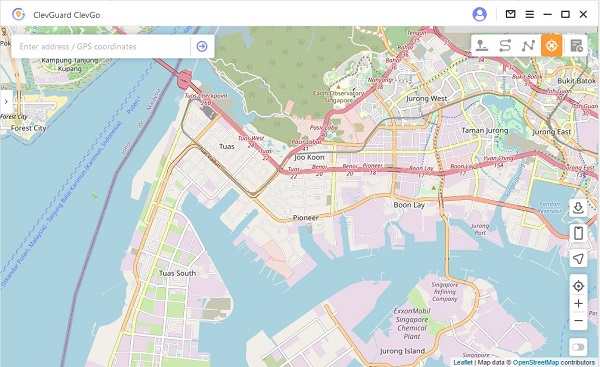Click the Kampung Tanjung Kupang label

pos(70,64)
